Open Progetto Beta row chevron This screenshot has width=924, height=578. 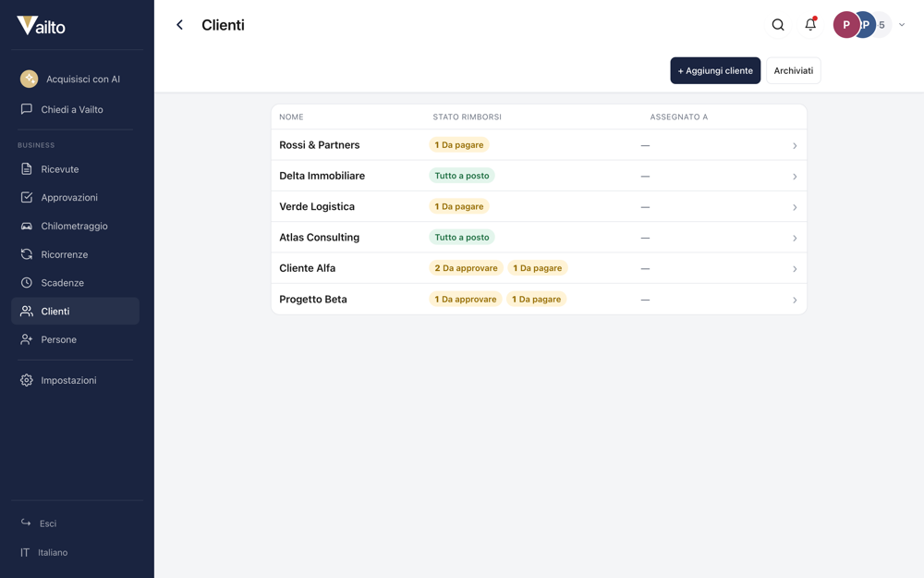795,300
